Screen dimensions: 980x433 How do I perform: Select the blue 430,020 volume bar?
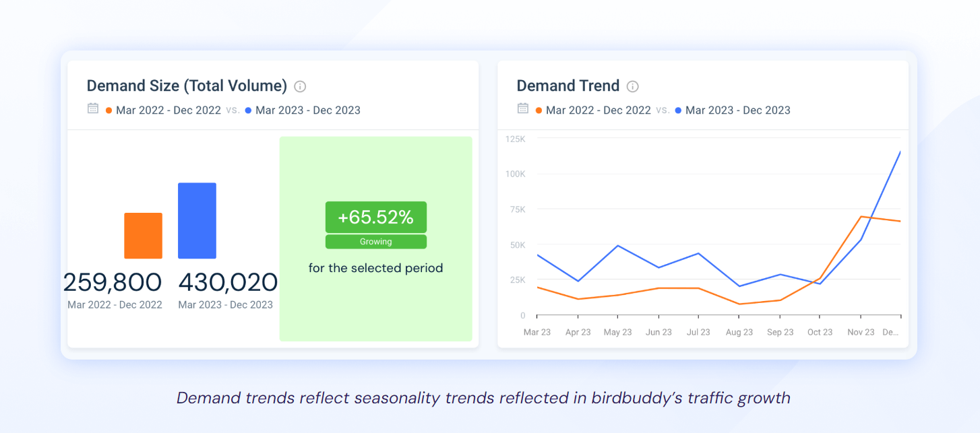pos(197,219)
